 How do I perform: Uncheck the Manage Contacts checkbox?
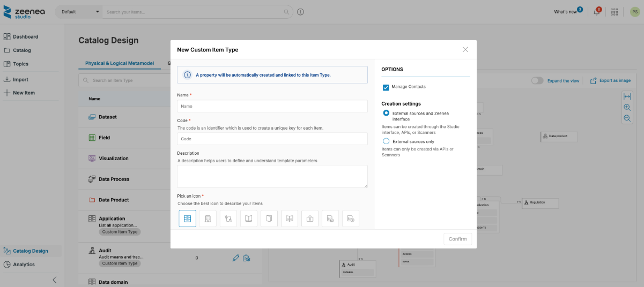[x=386, y=87]
